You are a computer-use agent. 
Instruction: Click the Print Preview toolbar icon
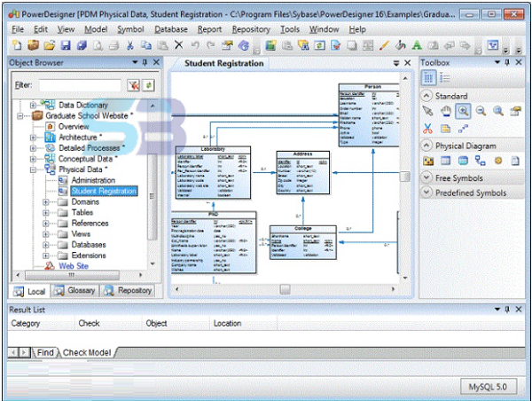pyautogui.click(x=98, y=45)
